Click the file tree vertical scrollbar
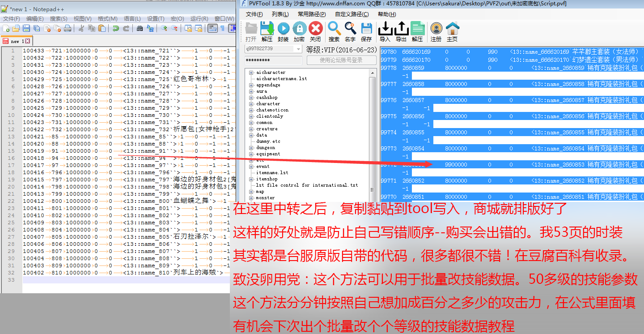 (x=373, y=134)
